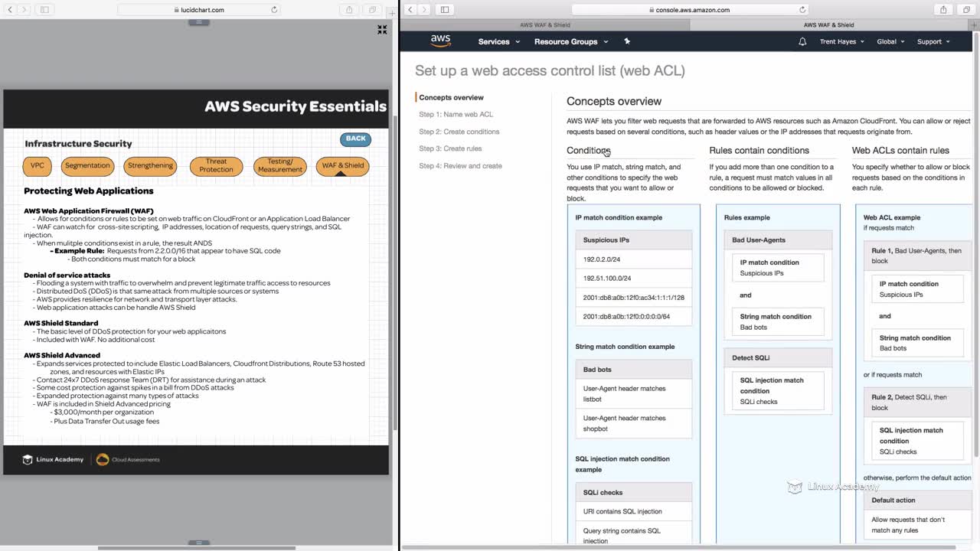Go to Step 4: Review and create
The width and height of the screenshot is (980, 551).
point(460,166)
